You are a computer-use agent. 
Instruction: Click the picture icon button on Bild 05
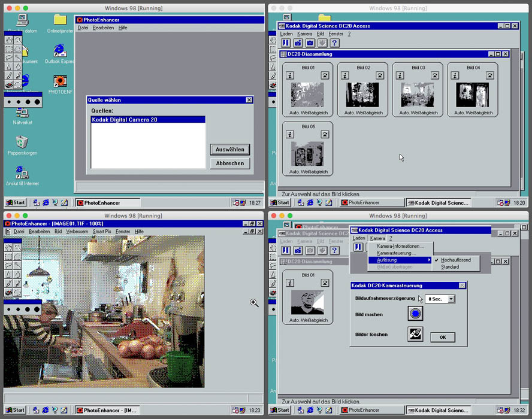(x=325, y=135)
